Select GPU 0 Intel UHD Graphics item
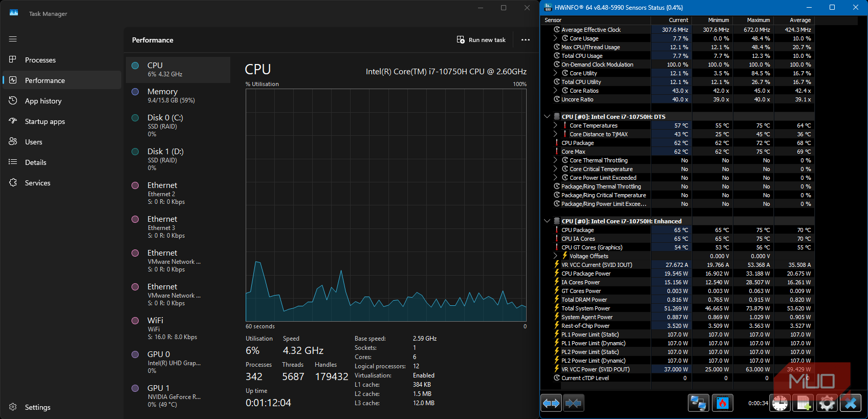 (x=178, y=362)
